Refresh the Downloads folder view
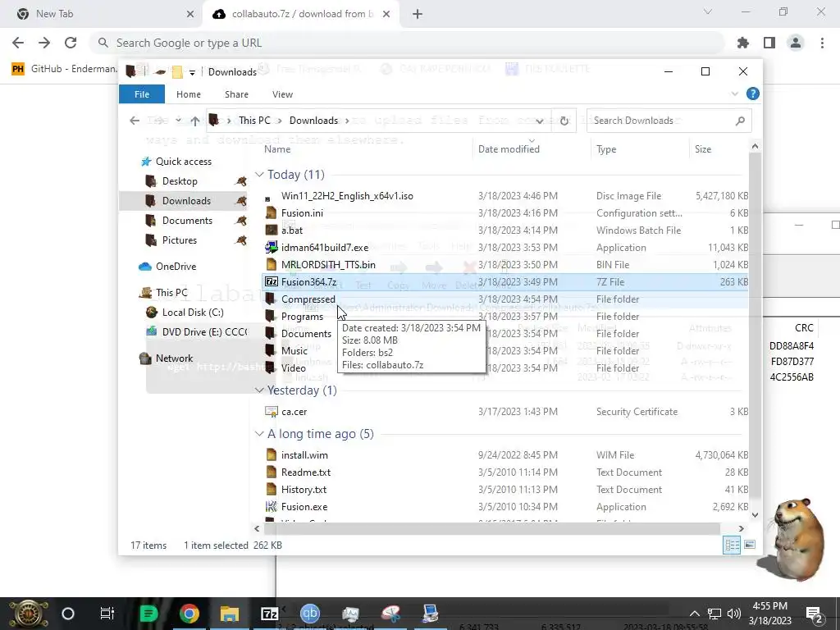The width and height of the screenshot is (840, 630). (564, 121)
